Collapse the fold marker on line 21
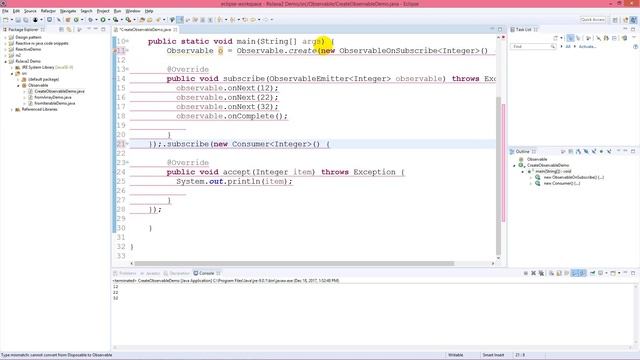The width and height of the screenshot is (640, 360). coord(127,144)
